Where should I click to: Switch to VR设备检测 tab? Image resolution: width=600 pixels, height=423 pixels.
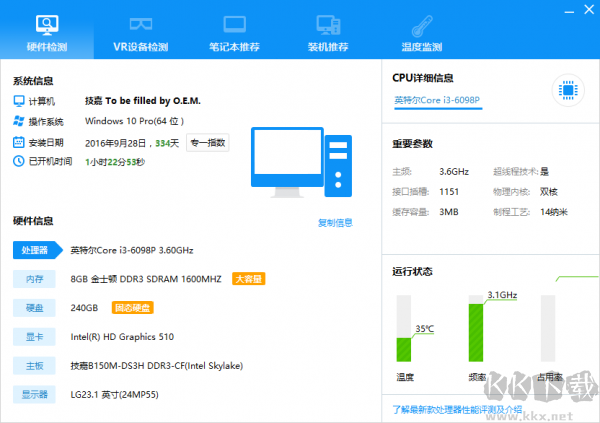point(140,33)
